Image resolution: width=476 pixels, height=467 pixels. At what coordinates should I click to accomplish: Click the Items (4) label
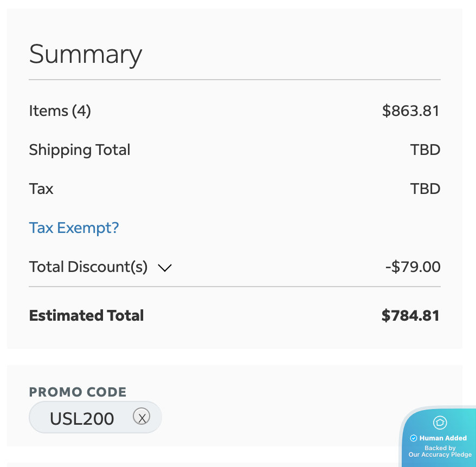click(60, 111)
